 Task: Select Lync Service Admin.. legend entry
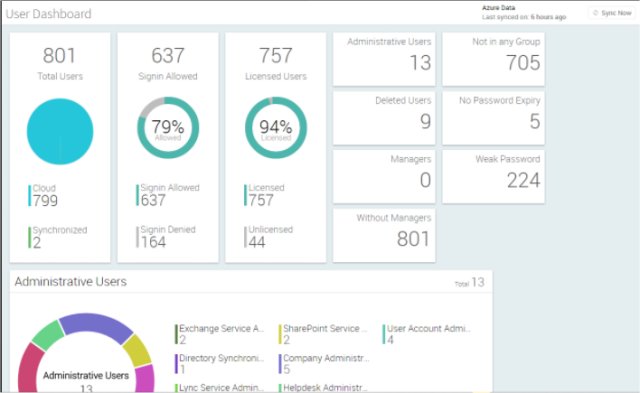pos(219,387)
